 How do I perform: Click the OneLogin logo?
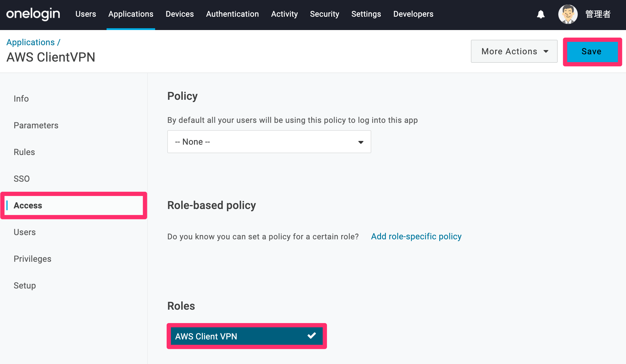33,14
